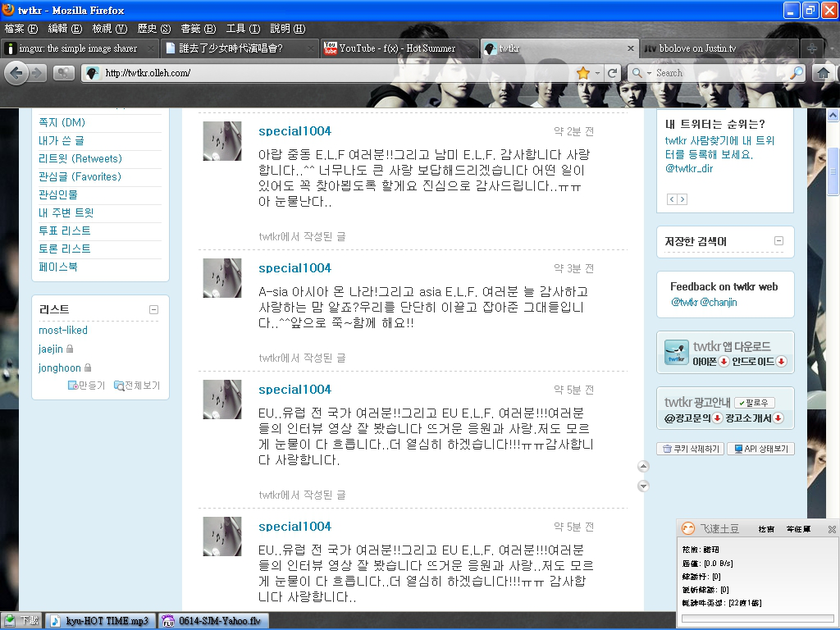The image size is (840, 630).
Task: Open the 說明 (H) menu
Action: [288, 29]
